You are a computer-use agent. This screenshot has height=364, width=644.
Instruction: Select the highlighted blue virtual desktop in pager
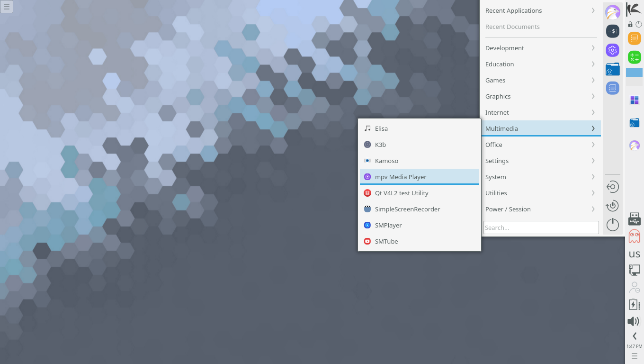pos(635,72)
